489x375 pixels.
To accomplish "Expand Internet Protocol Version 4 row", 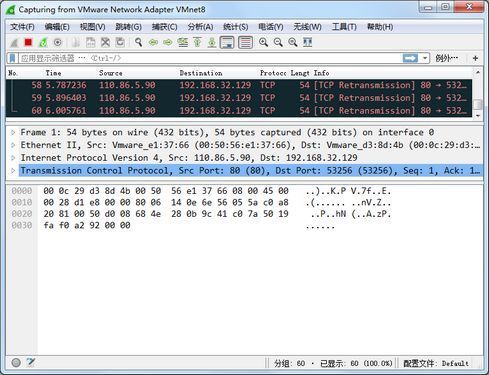I will click(x=13, y=158).
